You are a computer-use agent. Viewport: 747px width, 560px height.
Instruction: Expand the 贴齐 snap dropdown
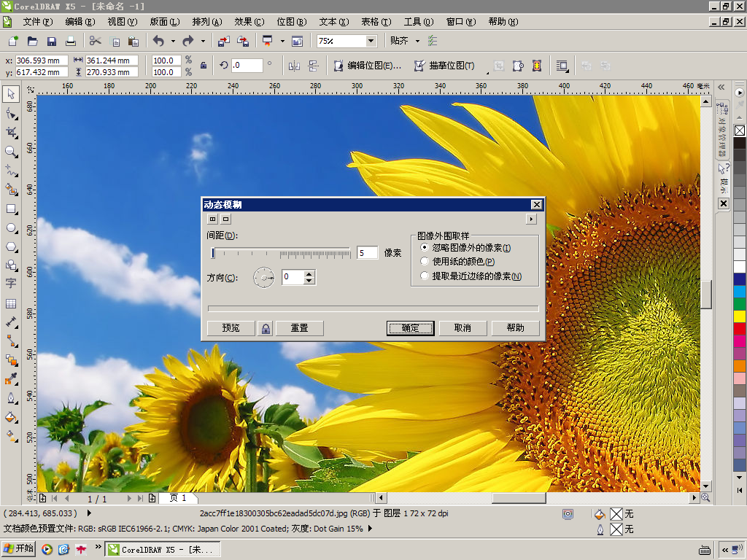(x=417, y=41)
